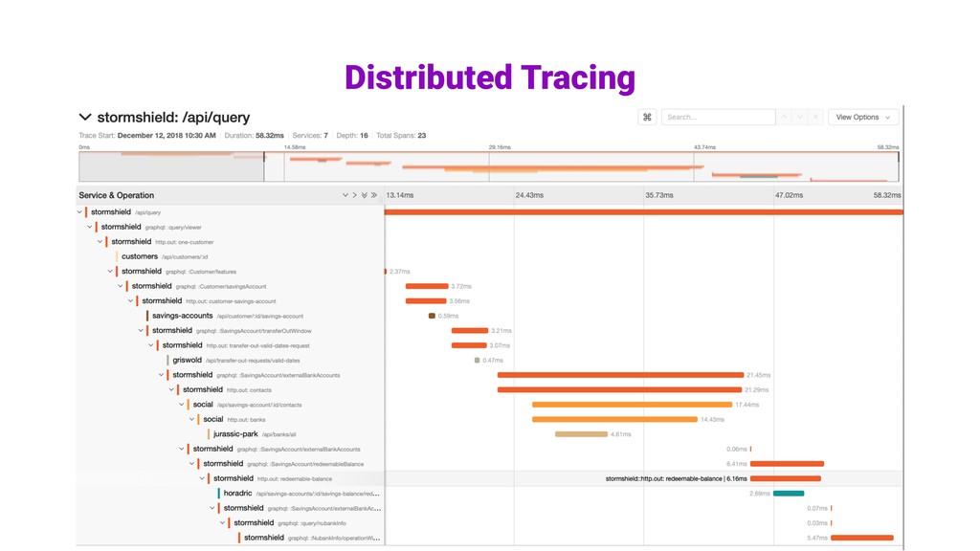Image resolution: width=980 pixels, height=551 pixels.
Task: Collapse stormshield http.out: transfer-out-valid-dates-request span
Action: (150, 345)
